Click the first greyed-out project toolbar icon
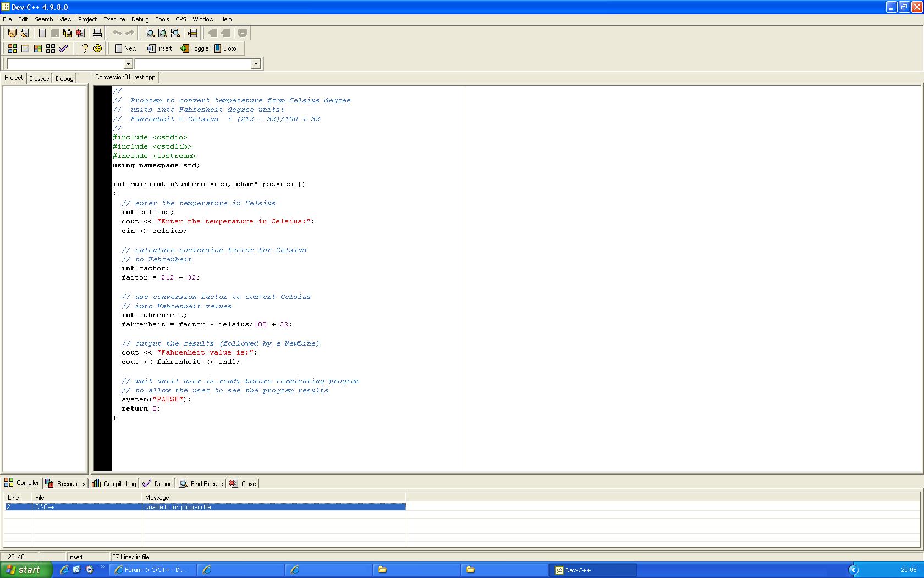The height and width of the screenshot is (578, 924). pos(212,33)
